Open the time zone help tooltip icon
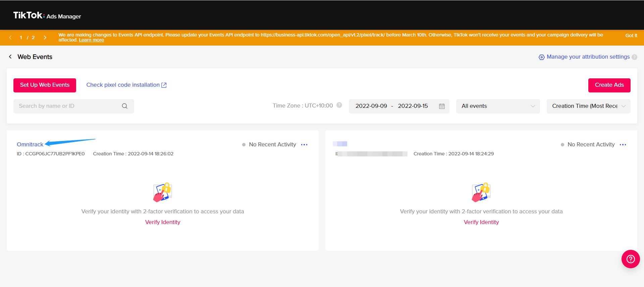The height and width of the screenshot is (287, 644). (339, 105)
